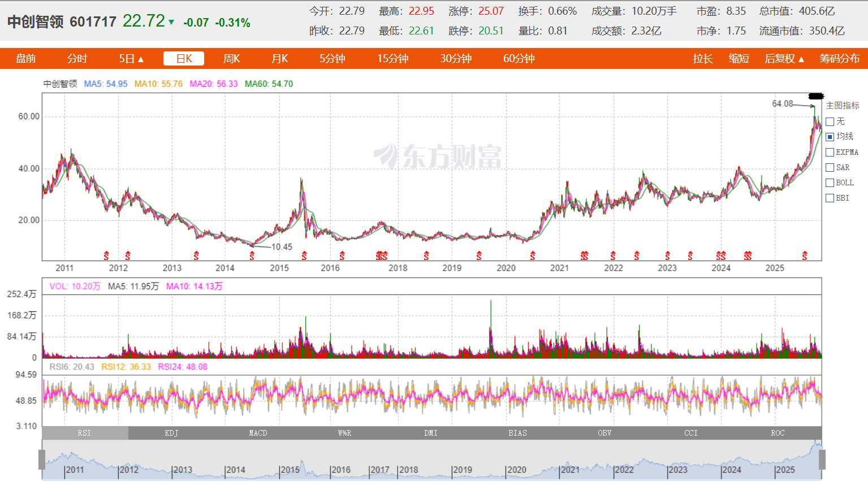The height and width of the screenshot is (482, 868).
Task: Click the 64.08 high price annotation
Action: click(x=783, y=103)
